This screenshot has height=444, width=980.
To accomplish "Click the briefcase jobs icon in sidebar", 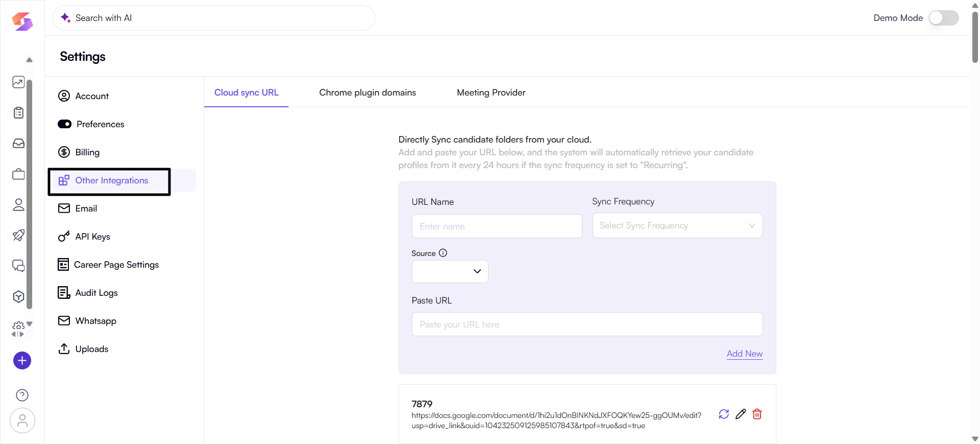I will pos(18,174).
